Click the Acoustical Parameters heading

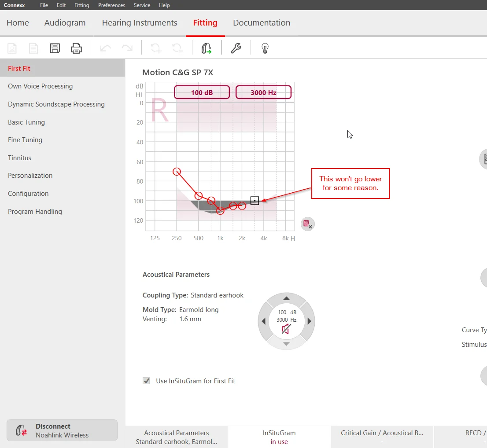[x=176, y=275]
